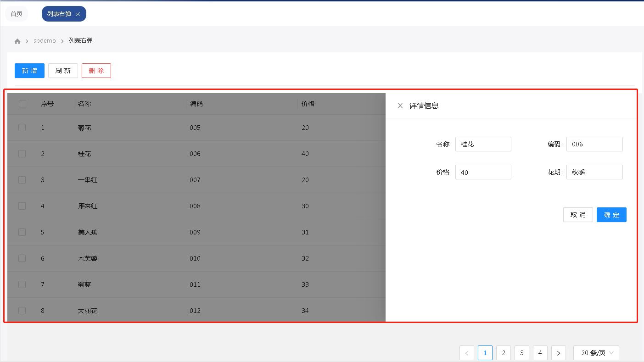Click 确定 to confirm details
This screenshot has width=644, height=362.
[x=611, y=215]
